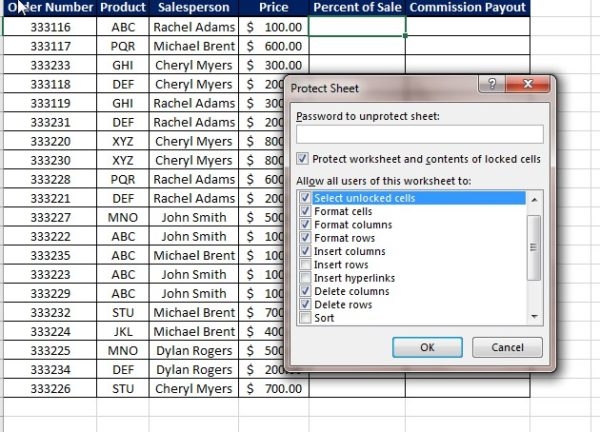Enable the Sort permission checkbox

click(x=305, y=318)
